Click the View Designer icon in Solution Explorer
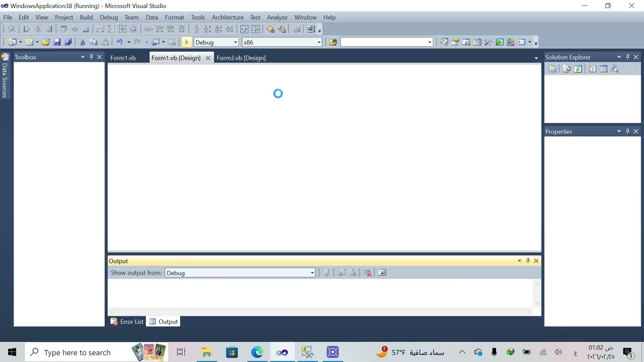Viewport: 644px width, 362px height. pyautogui.click(x=604, y=69)
